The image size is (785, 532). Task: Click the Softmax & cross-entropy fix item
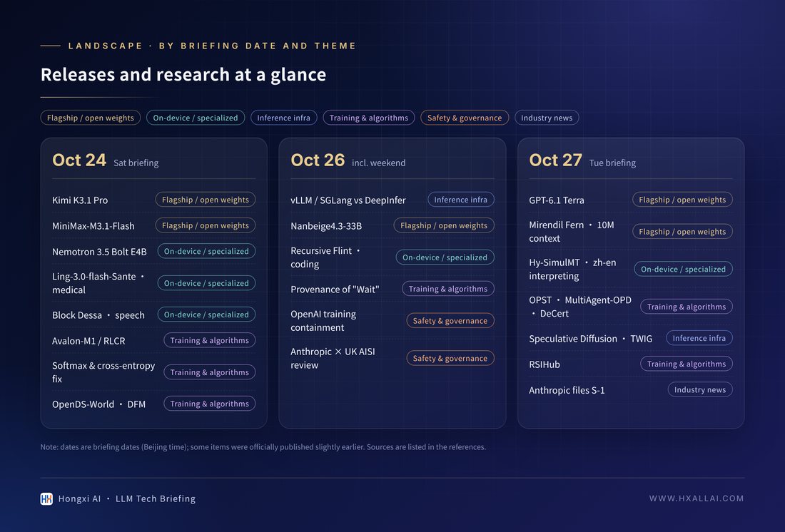[x=103, y=372]
